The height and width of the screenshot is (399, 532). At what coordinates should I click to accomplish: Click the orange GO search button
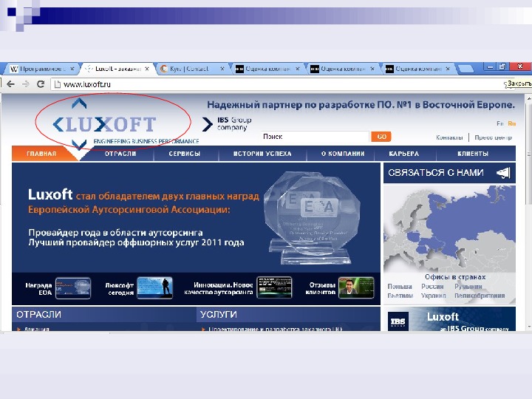click(x=381, y=137)
